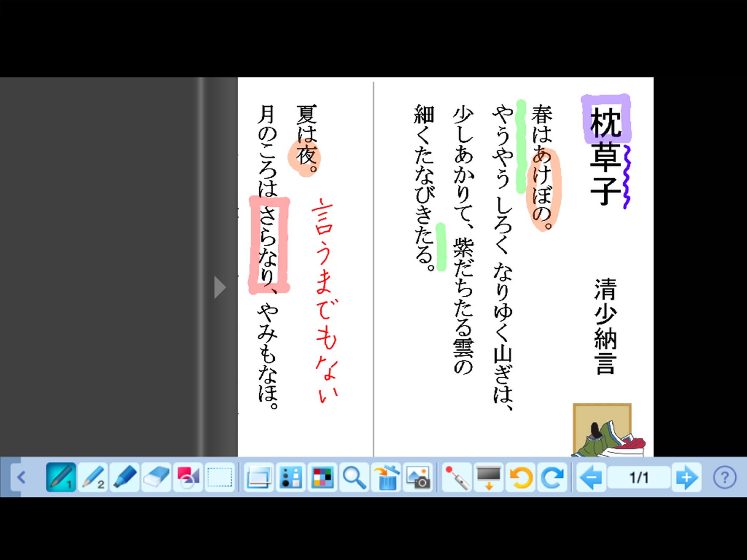Select Pen 1 tool
747x560 pixels.
[x=61, y=477]
